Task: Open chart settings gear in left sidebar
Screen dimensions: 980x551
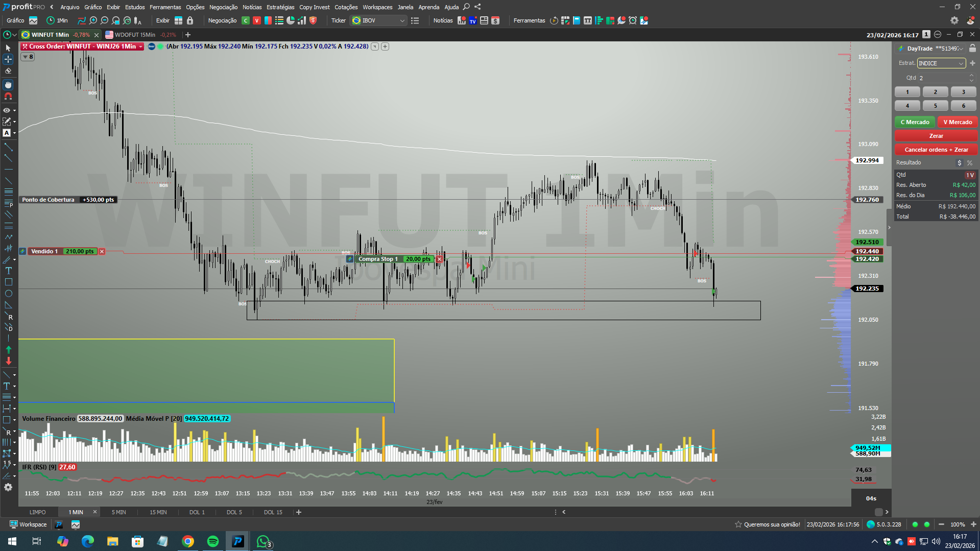Action: click(x=8, y=487)
